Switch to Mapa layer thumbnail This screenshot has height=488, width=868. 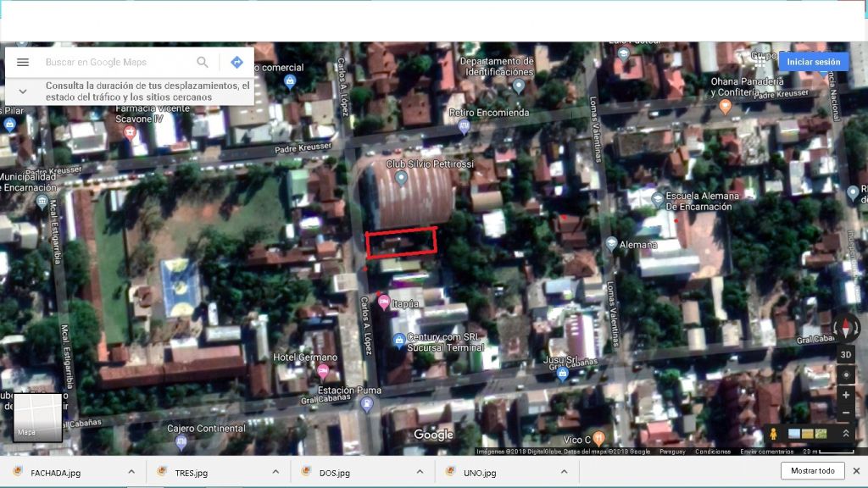[37, 418]
